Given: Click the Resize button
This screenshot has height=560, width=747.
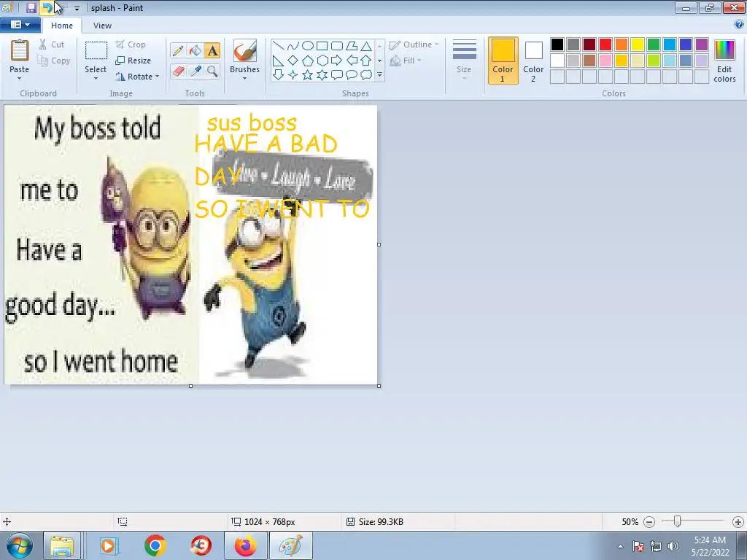Looking at the screenshot, I should (133, 61).
